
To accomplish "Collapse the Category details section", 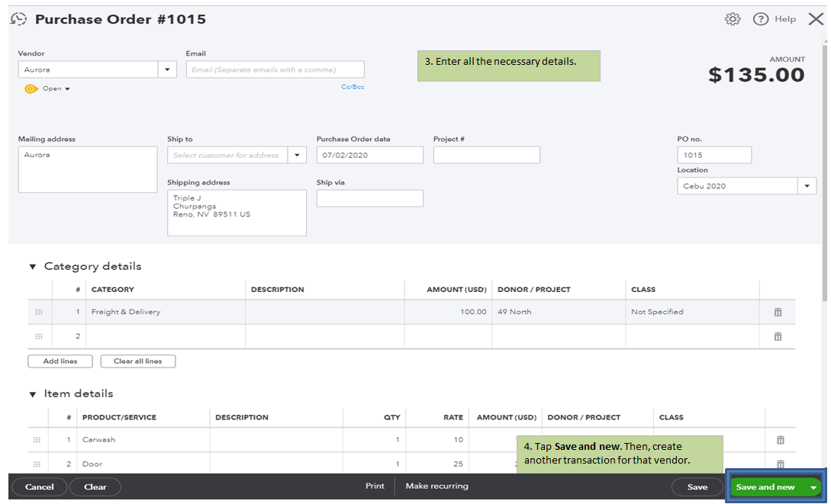I will click(x=31, y=266).
